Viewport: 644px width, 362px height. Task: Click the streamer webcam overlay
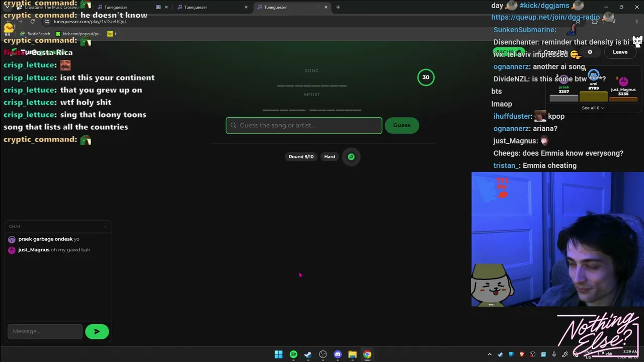pos(557,239)
